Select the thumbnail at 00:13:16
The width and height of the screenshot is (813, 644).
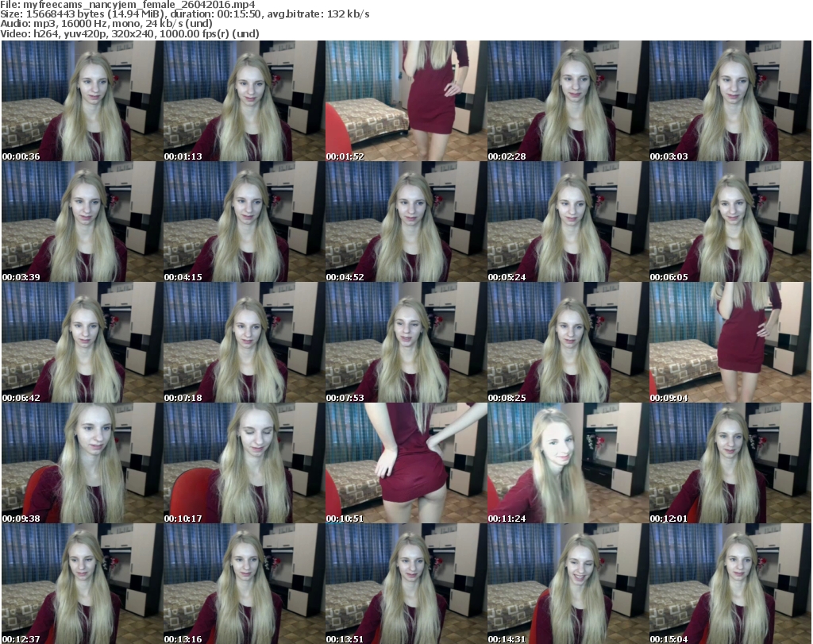point(245,584)
